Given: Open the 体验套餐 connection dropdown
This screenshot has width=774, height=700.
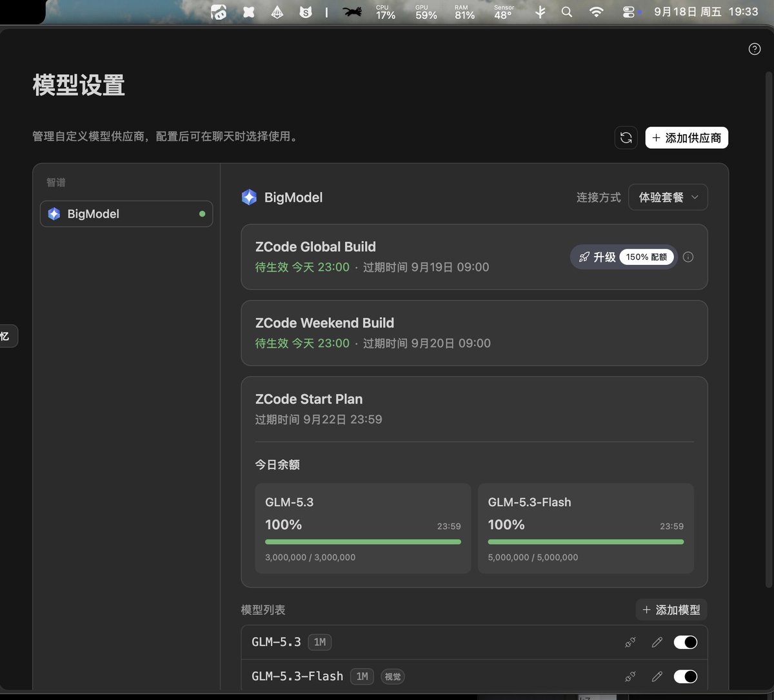Looking at the screenshot, I should [x=668, y=197].
